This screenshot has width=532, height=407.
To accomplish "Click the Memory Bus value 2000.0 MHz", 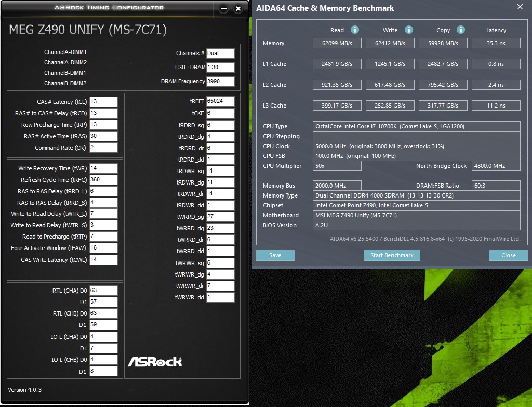I will tap(337, 186).
